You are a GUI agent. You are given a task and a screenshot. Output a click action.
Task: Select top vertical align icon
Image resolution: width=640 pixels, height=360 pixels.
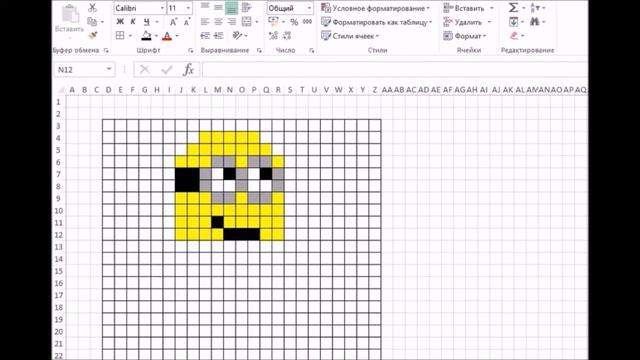coord(205,7)
